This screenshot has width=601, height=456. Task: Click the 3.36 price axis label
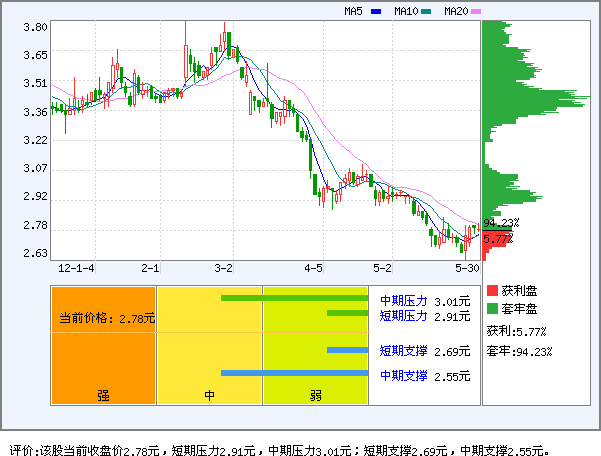35,112
